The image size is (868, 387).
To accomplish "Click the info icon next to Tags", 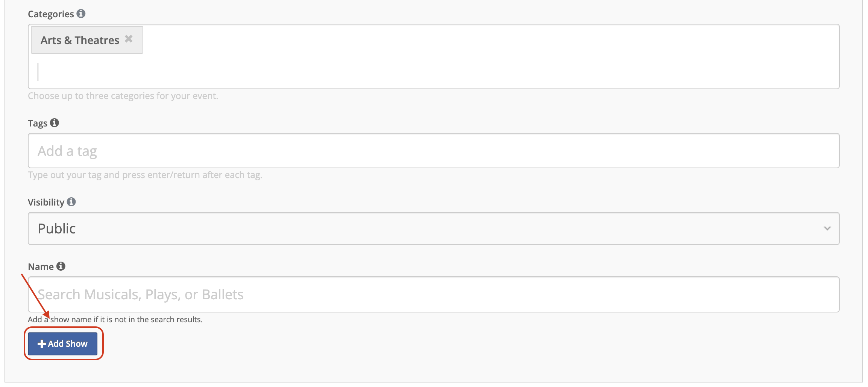I will [x=55, y=123].
